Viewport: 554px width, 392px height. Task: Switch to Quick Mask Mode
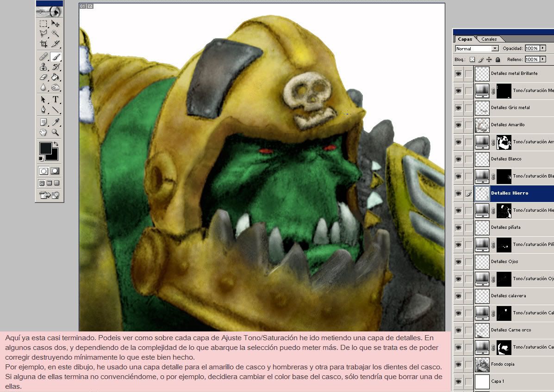coord(55,171)
